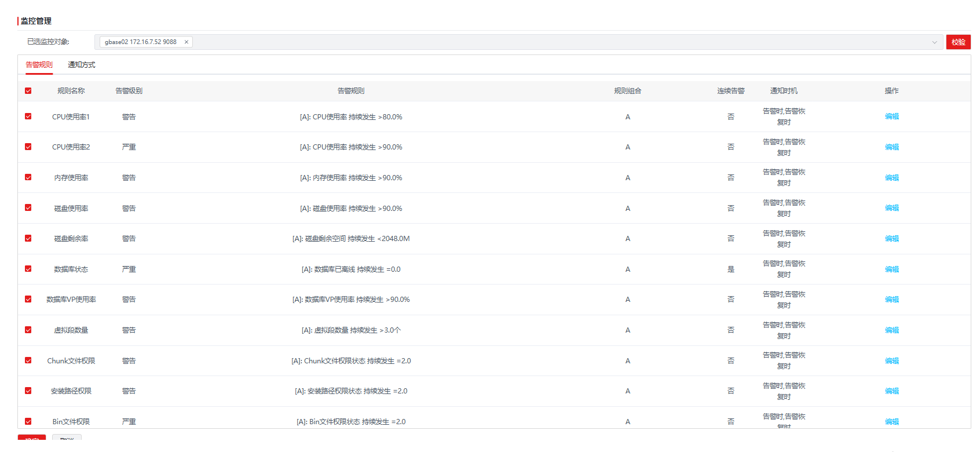This screenshot has width=980, height=452.
Task: Uncheck the Bin文件权限 rule checkbox
Action: pyautogui.click(x=28, y=421)
